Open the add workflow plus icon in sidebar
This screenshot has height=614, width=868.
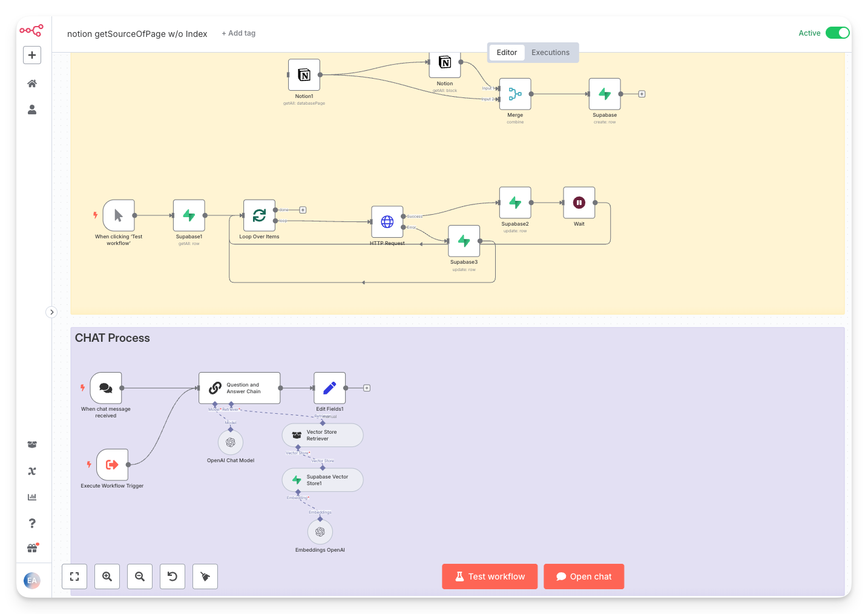coord(31,54)
